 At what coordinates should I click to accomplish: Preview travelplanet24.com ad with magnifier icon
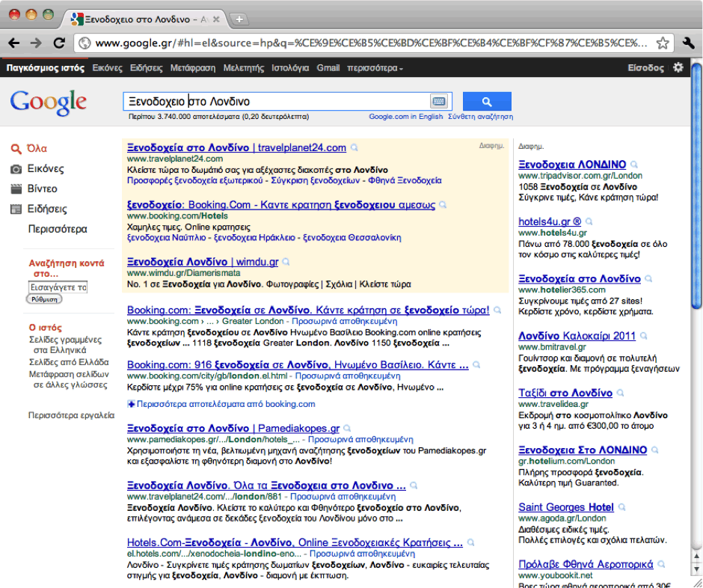[354, 147]
